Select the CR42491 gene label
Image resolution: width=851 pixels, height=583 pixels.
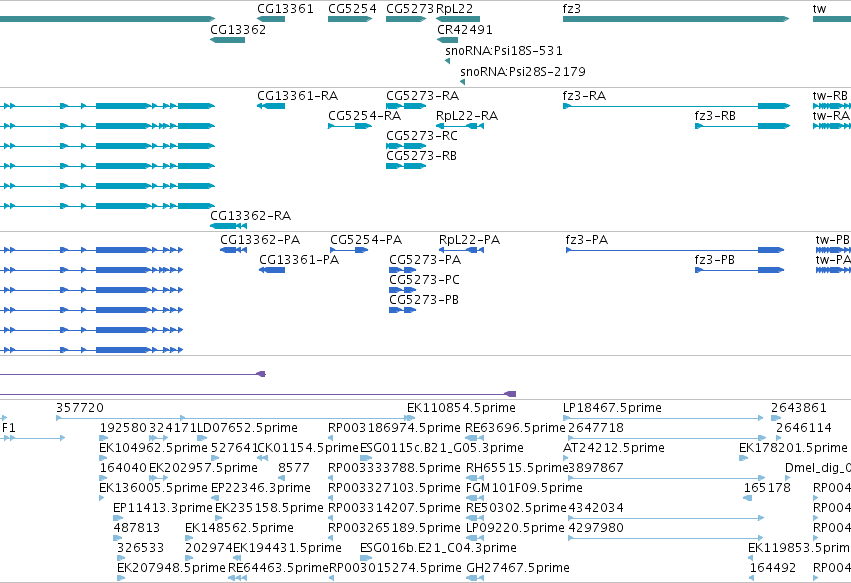tap(465, 30)
